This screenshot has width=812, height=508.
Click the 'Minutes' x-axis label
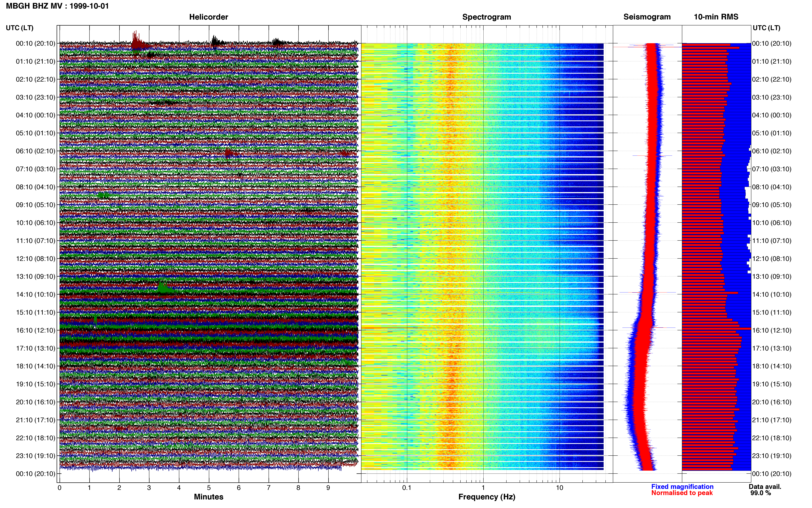tap(209, 497)
